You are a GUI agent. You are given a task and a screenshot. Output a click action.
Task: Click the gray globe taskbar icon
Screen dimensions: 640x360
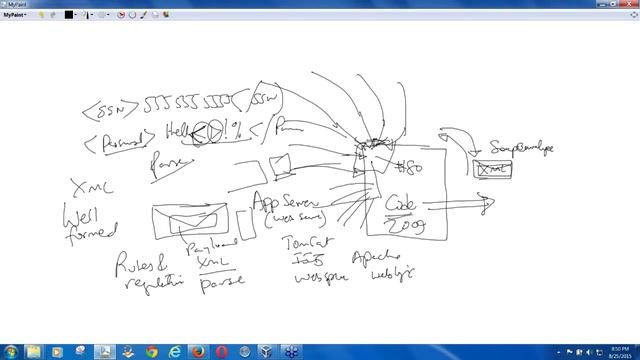pyautogui.click(x=245, y=352)
